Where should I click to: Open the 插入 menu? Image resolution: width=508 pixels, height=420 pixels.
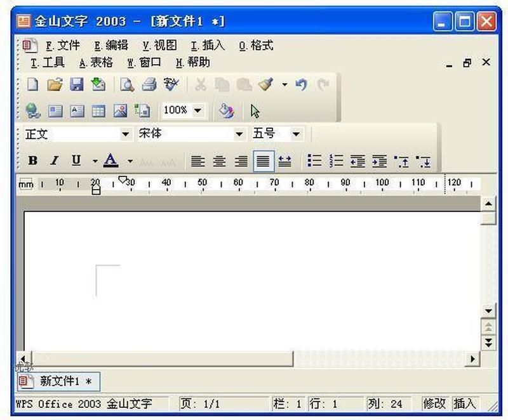tap(208, 46)
